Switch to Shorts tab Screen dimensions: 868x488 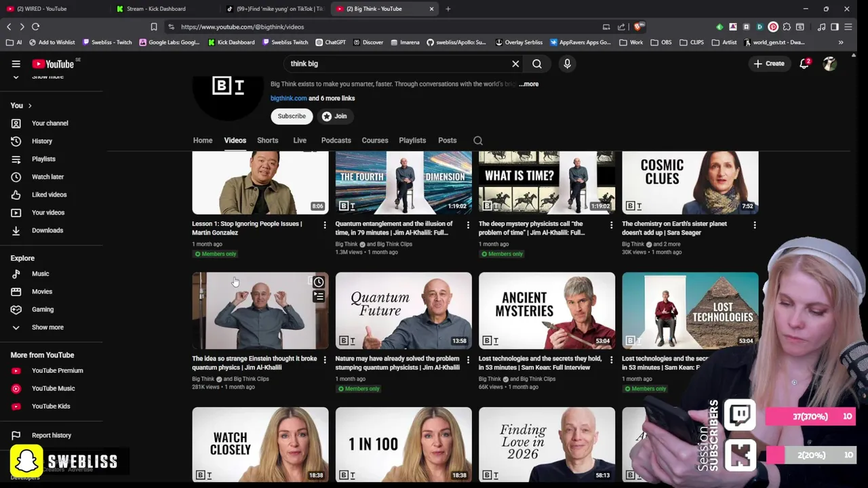point(268,140)
